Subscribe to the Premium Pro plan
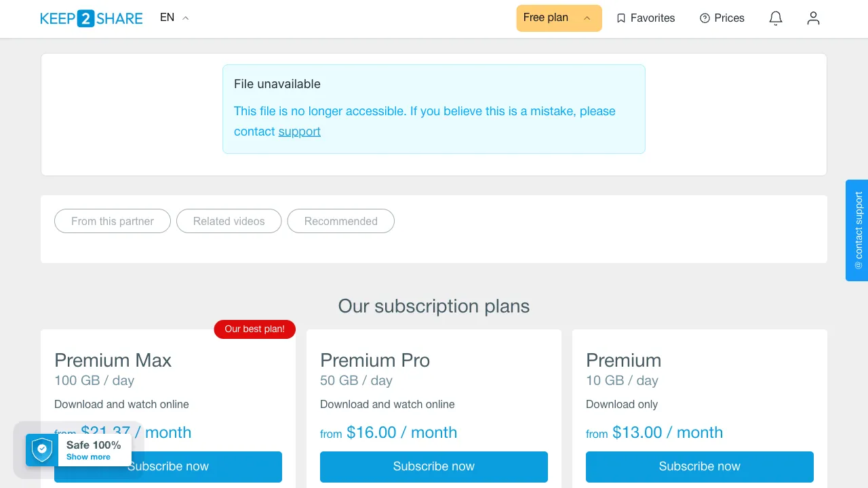This screenshot has height=488, width=868. tap(434, 466)
